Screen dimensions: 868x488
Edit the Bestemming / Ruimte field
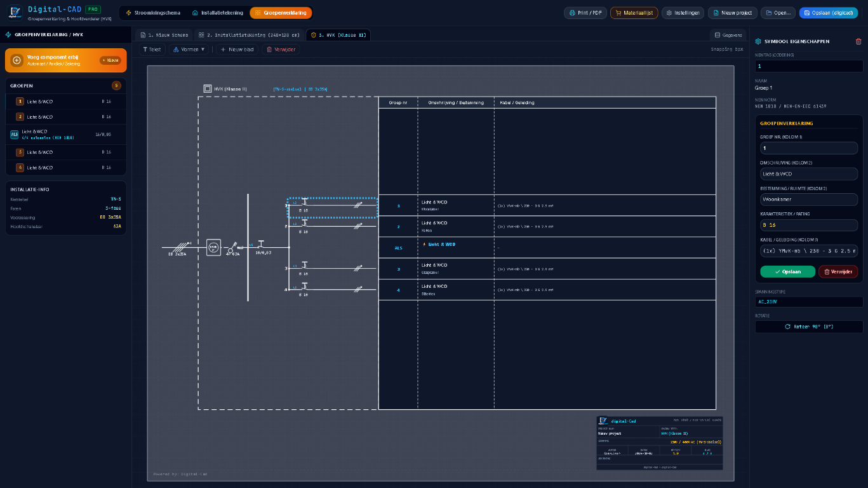point(809,200)
